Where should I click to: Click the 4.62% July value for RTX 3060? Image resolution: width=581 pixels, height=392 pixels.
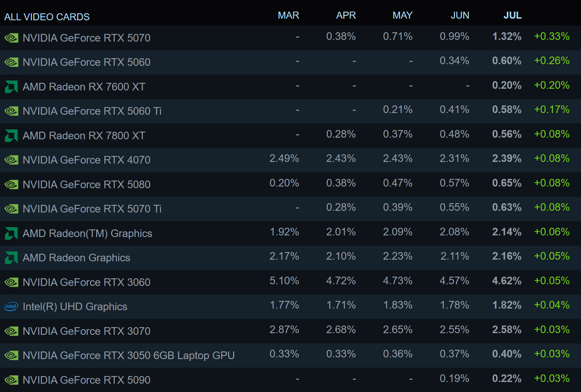pos(507,281)
